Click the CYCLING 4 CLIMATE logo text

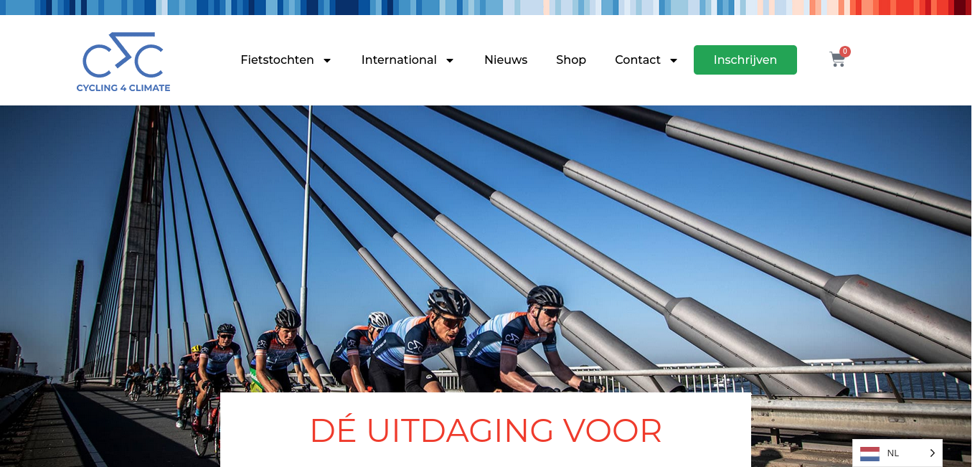tap(123, 88)
